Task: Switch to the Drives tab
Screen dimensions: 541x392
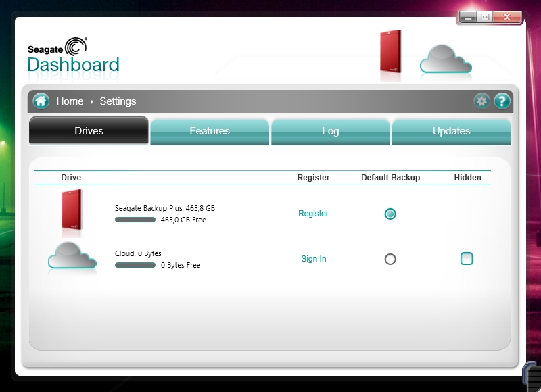Action: pyautogui.click(x=89, y=130)
